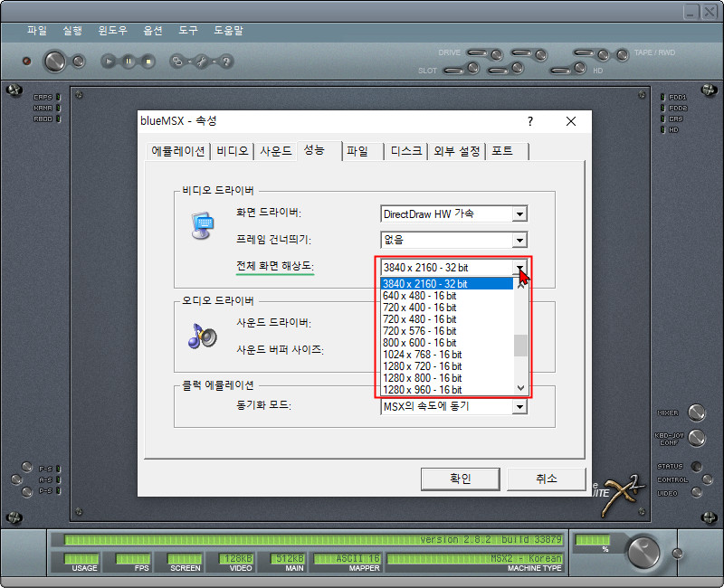The image size is (724, 588).
Task: Select 720 x 576 - 16 bit option
Action: pos(446,331)
